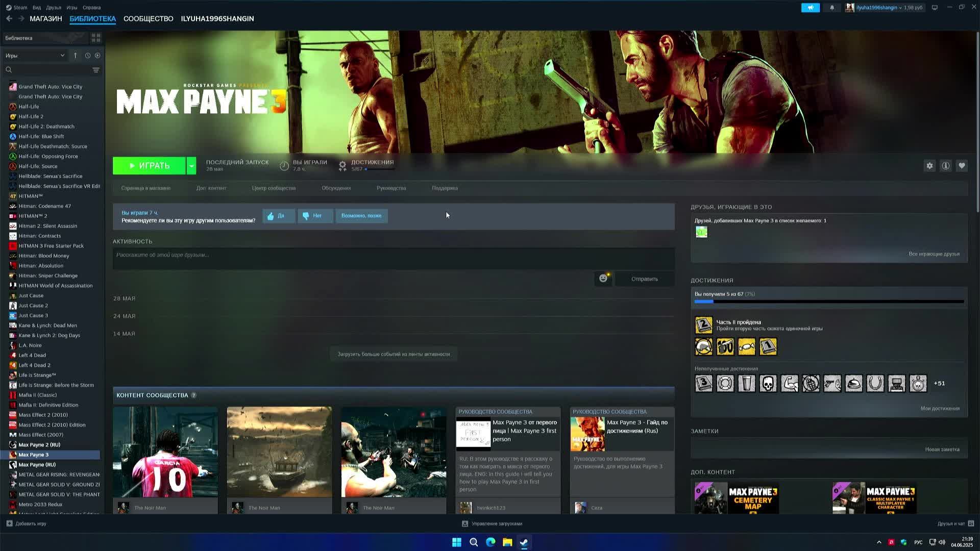Click the horseshoe locked achievement icon

(x=875, y=384)
